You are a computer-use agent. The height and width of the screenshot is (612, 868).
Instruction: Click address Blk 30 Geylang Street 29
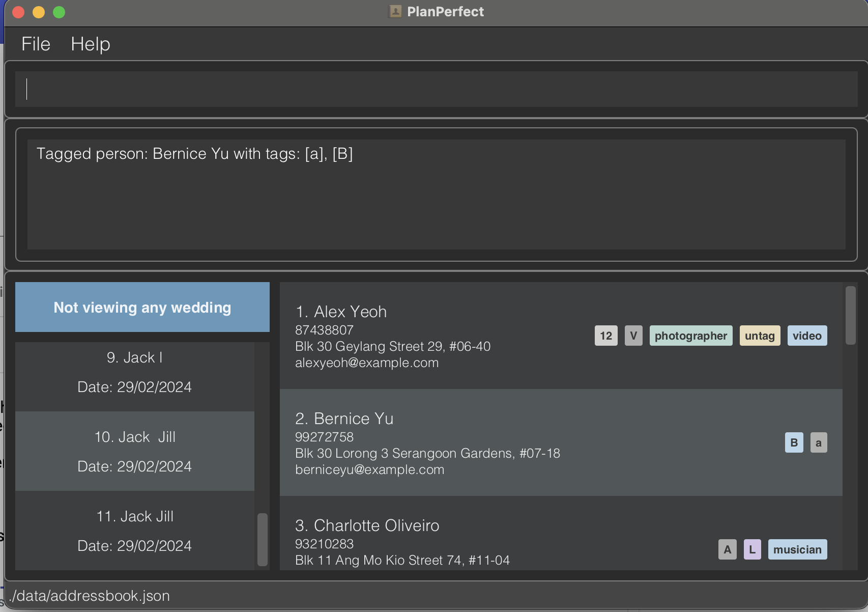(393, 346)
